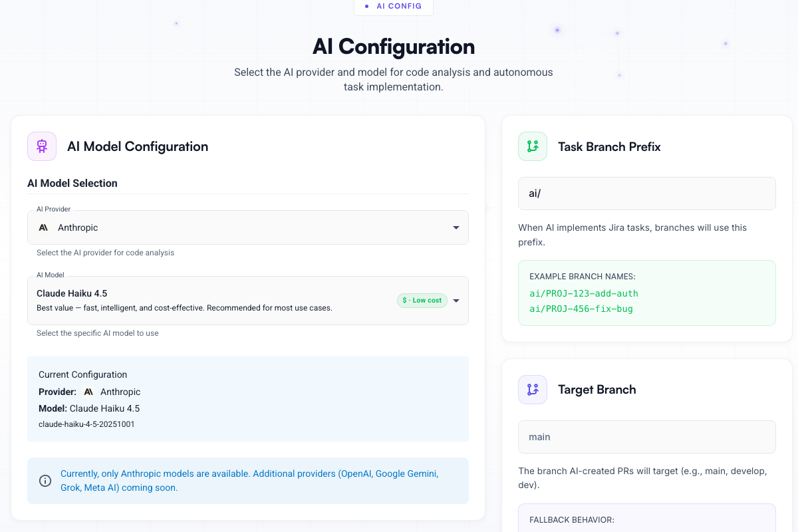Click the purple git branch icon for Target Branch
This screenshot has width=798, height=532.
pyautogui.click(x=532, y=389)
